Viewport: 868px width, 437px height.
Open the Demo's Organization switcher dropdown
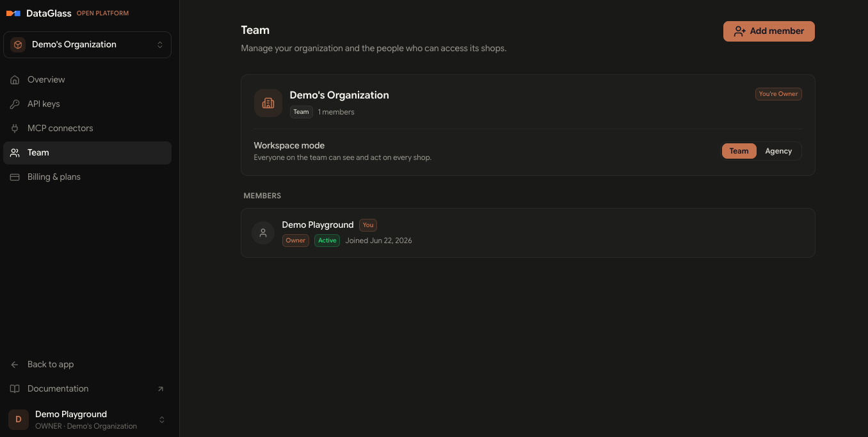click(88, 45)
